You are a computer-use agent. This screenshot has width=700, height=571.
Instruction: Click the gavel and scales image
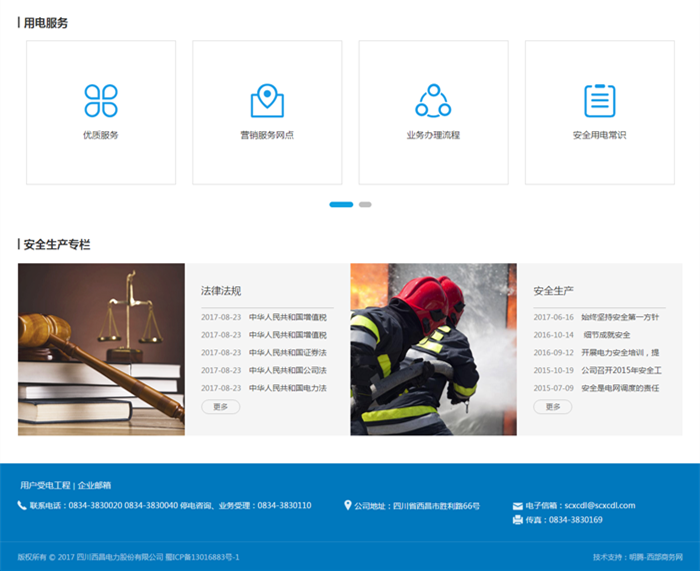[101, 349]
